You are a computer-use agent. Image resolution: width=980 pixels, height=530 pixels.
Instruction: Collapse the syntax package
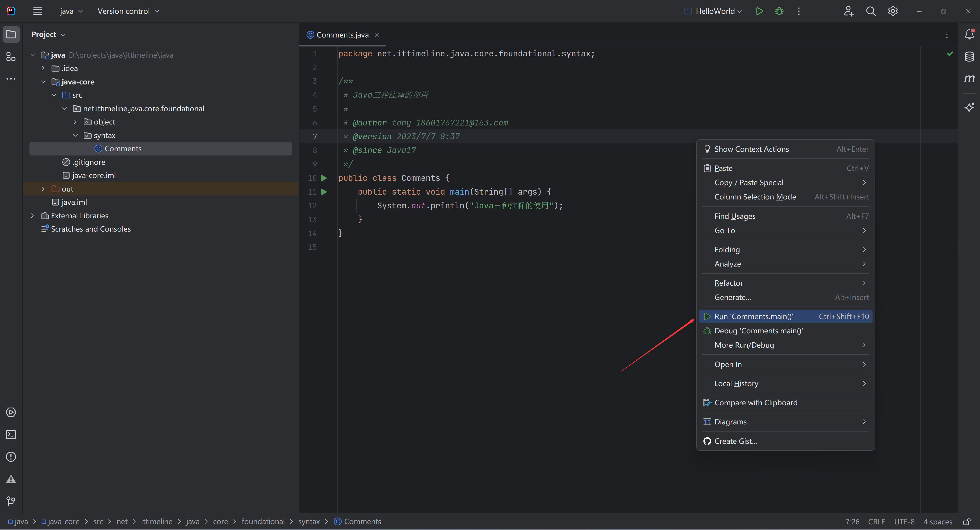click(75, 135)
